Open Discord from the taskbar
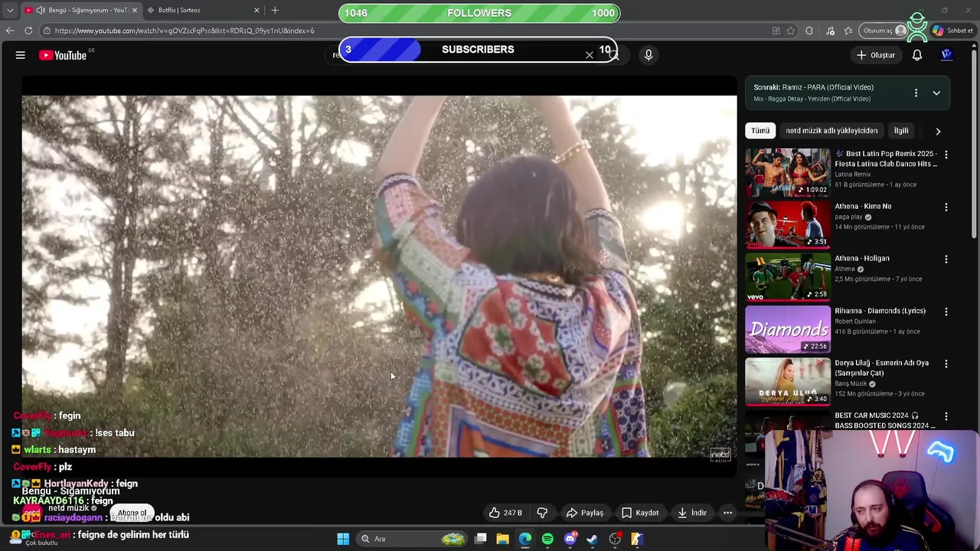Screen dimensions: 980x551 [x=570, y=539]
